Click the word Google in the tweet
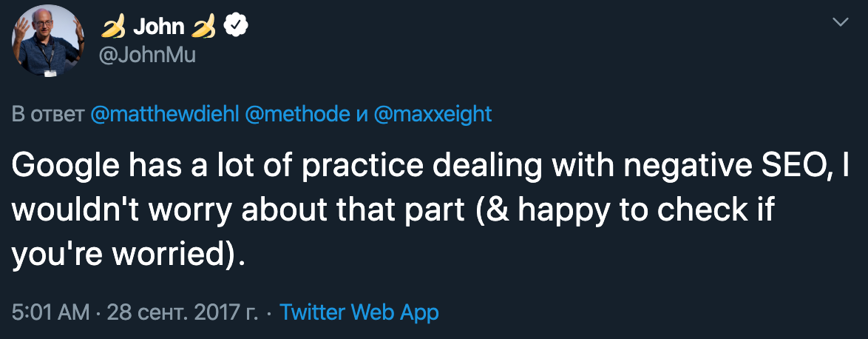This screenshot has height=339, width=868. click(62, 168)
